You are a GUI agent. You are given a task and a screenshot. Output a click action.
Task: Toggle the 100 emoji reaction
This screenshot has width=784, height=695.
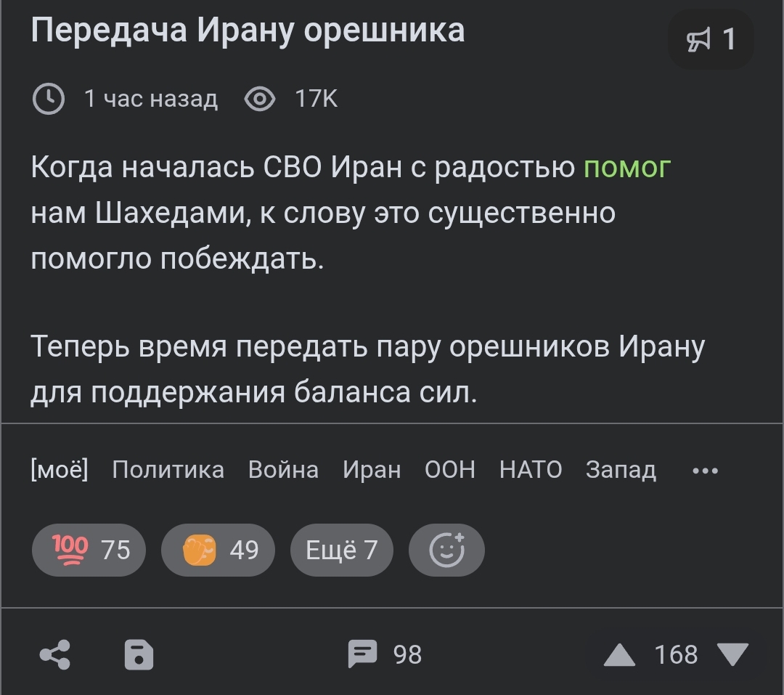point(89,550)
